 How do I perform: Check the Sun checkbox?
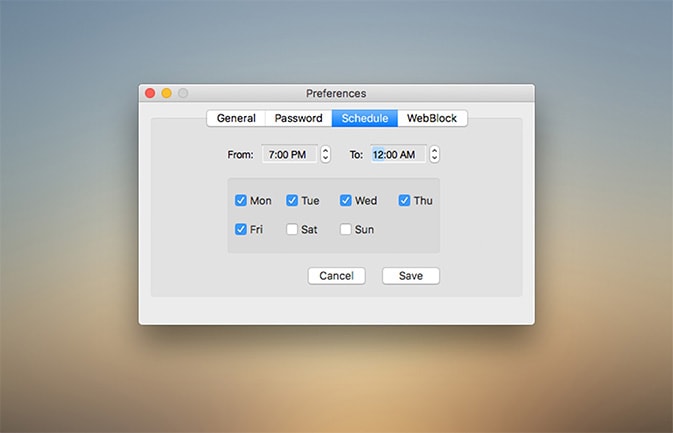click(346, 229)
